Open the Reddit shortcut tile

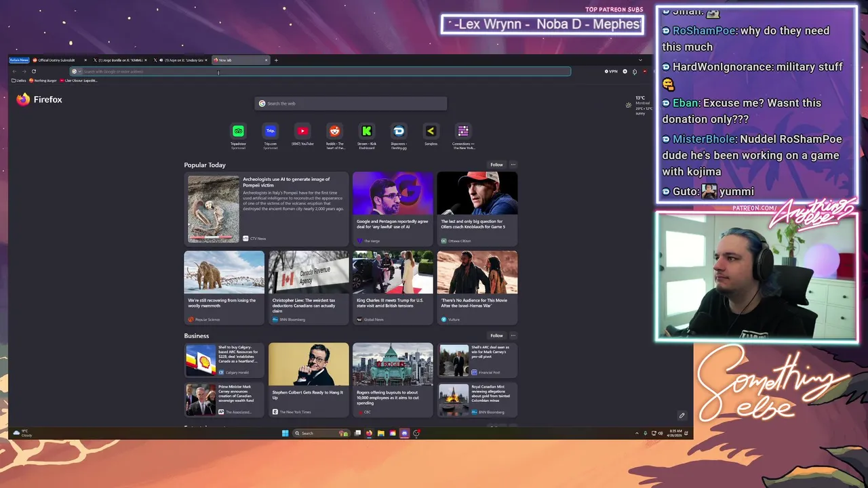tap(334, 136)
